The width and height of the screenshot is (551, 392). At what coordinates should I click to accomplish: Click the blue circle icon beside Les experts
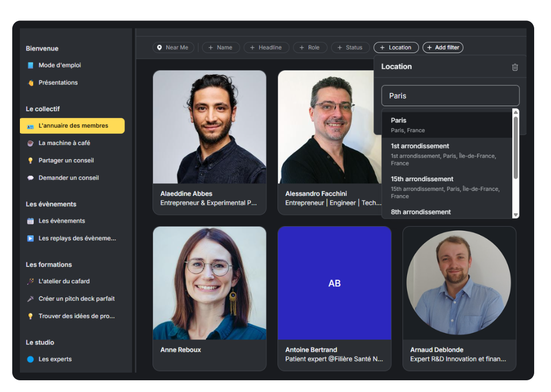(x=31, y=359)
